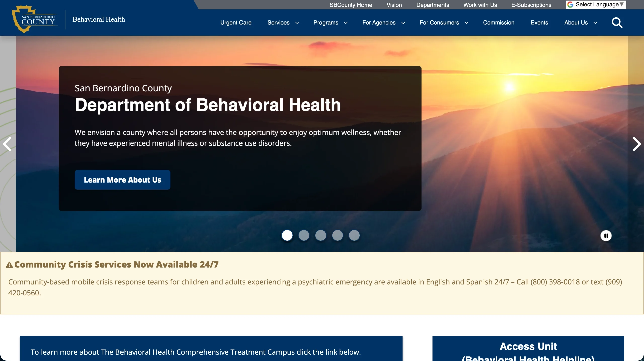Expand the Services menu chevron
The image size is (644, 361).
click(297, 23)
